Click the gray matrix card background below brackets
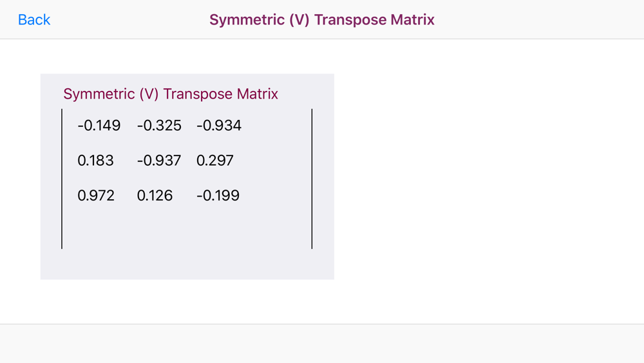The image size is (644, 363). [x=187, y=264]
